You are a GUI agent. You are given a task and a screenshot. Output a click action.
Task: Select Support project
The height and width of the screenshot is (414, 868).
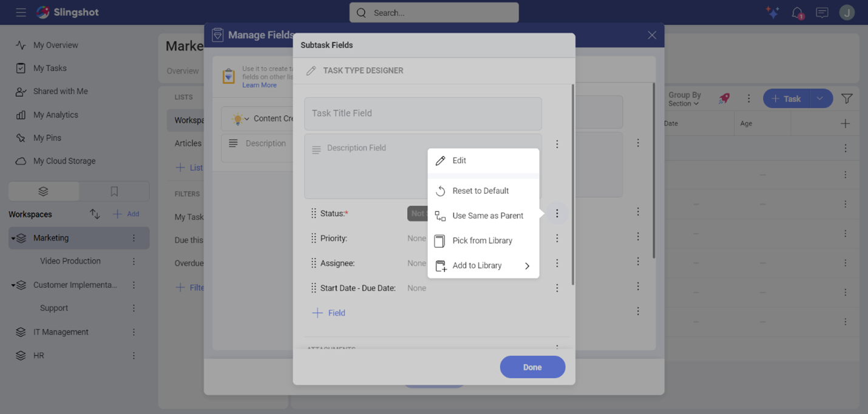(54, 308)
